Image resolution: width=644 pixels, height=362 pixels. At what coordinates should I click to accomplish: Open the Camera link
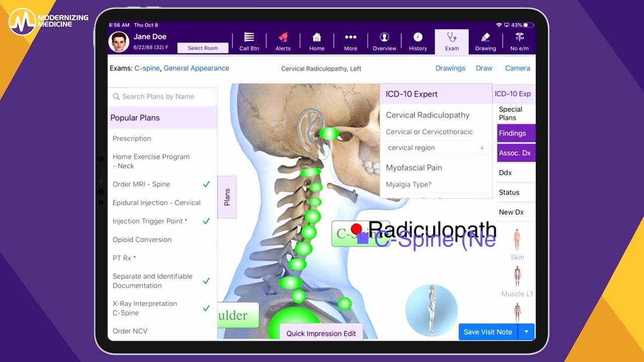click(518, 68)
